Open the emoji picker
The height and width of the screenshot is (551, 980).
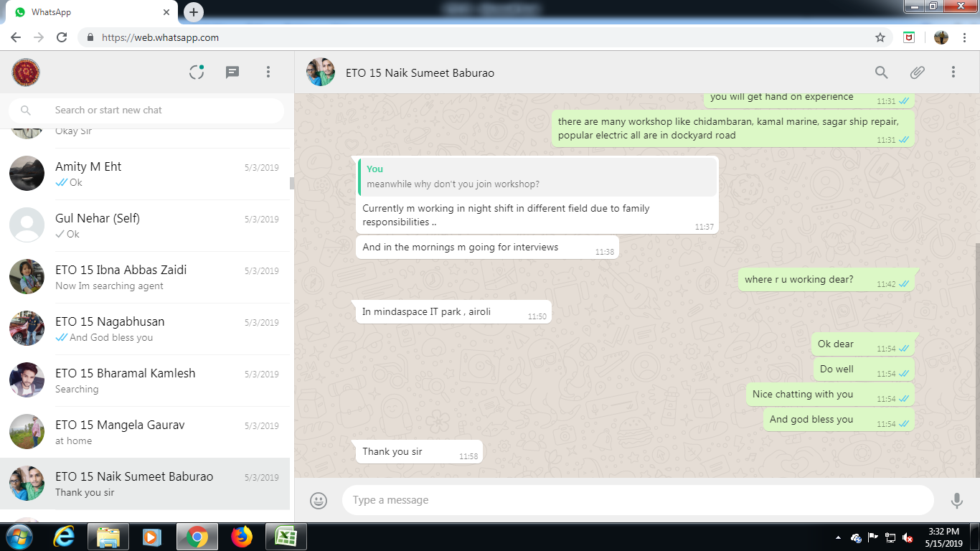click(319, 500)
